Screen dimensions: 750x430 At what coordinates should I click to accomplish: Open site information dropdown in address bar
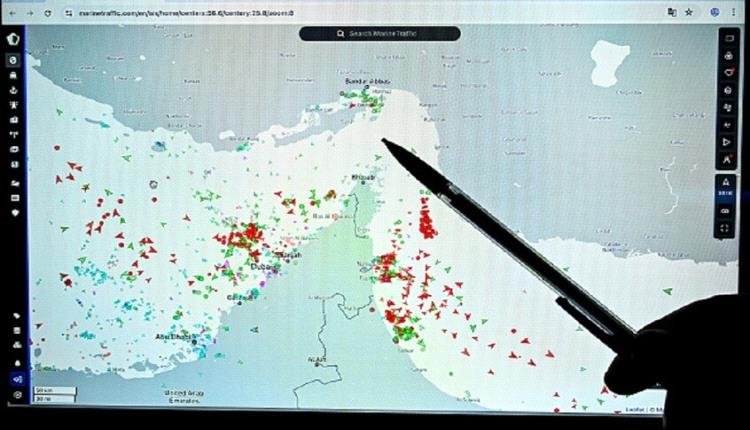69,12
